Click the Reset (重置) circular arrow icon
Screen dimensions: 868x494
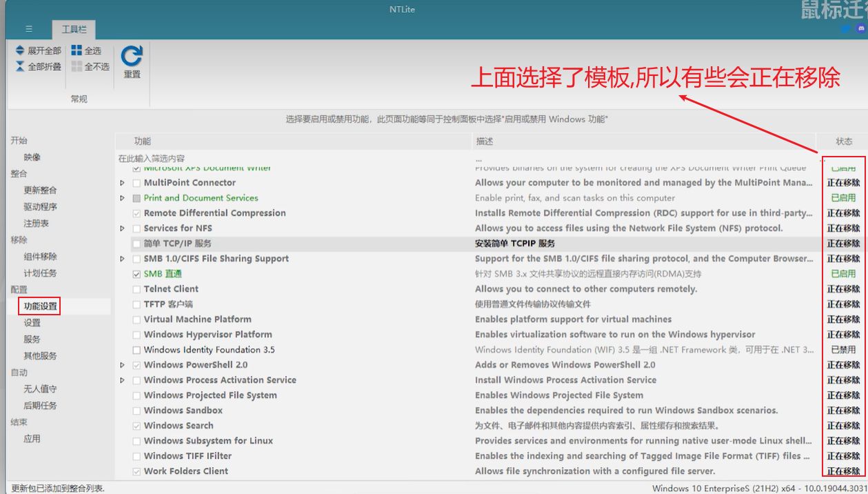[132, 57]
